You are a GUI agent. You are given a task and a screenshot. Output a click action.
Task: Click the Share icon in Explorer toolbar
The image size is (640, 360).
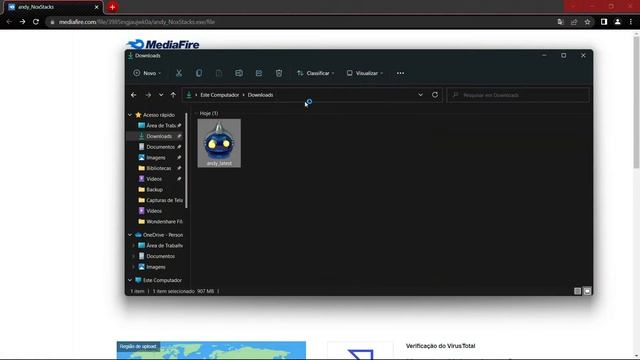[259, 73]
